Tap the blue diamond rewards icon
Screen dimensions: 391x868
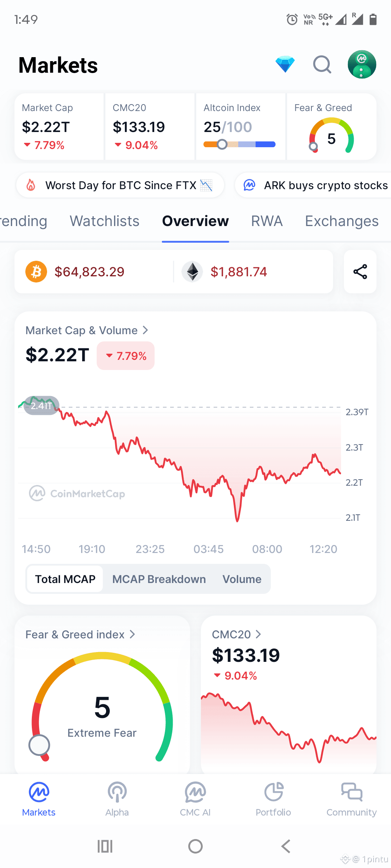coord(285,64)
